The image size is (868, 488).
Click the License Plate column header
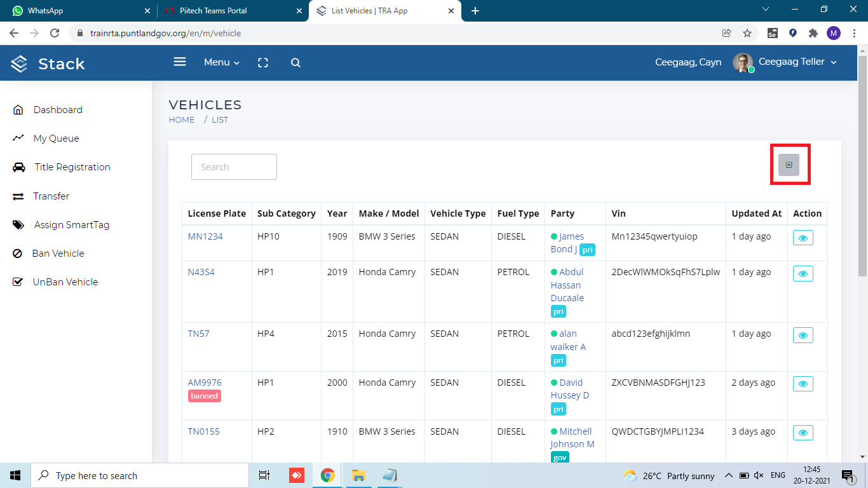[217, 213]
